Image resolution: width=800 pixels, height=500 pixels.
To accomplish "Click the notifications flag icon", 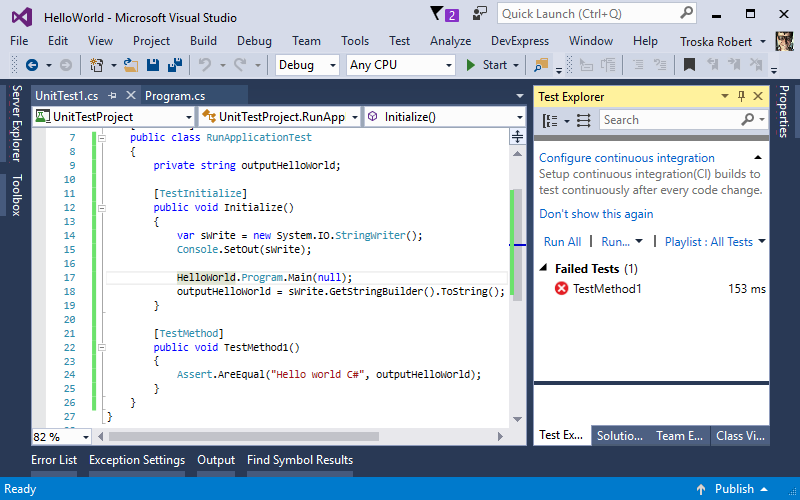I will coord(436,14).
